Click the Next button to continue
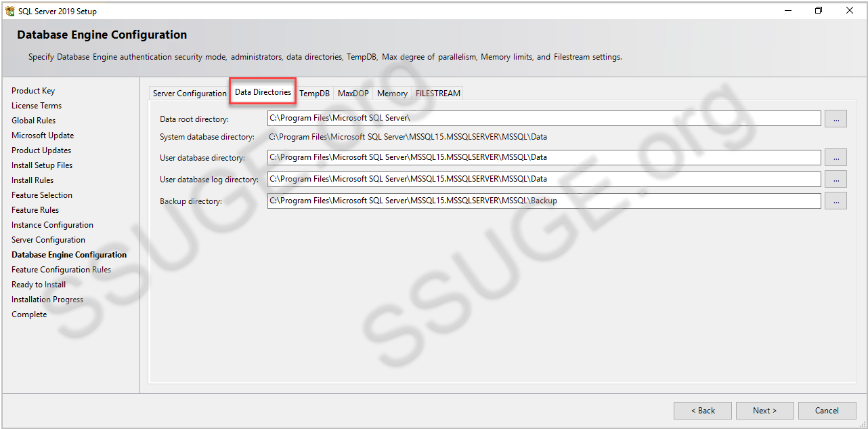The height and width of the screenshot is (429, 868). coord(764,410)
